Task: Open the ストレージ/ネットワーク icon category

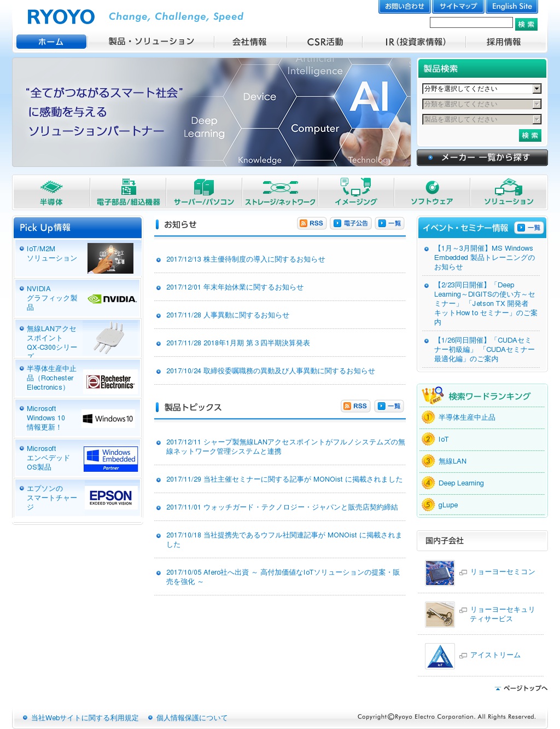Action: (280, 192)
